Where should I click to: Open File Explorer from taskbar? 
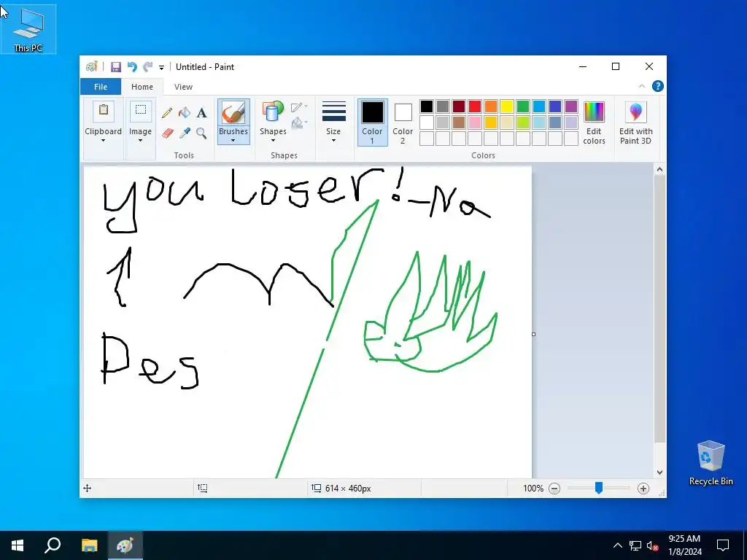click(x=89, y=545)
